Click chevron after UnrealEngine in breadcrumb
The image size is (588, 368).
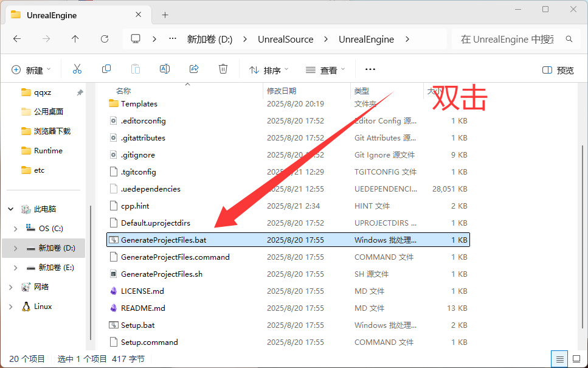pos(407,39)
